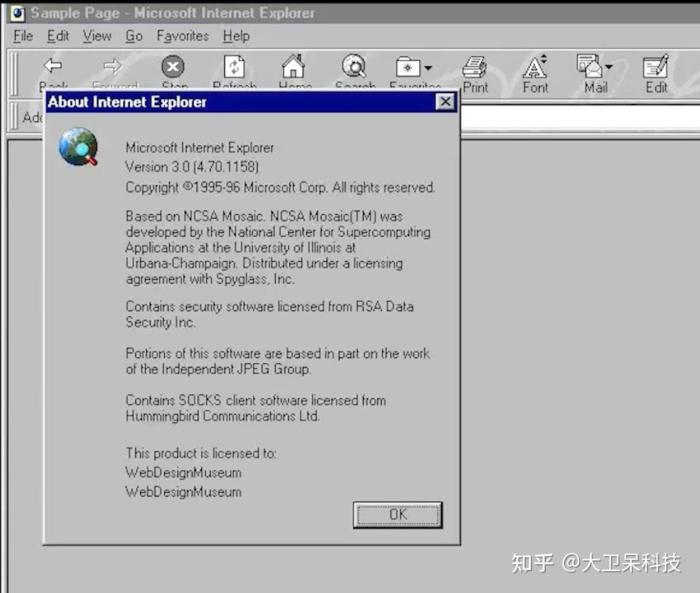This screenshot has width=700, height=593.
Task: Open the File menu
Action: pos(22,36)
